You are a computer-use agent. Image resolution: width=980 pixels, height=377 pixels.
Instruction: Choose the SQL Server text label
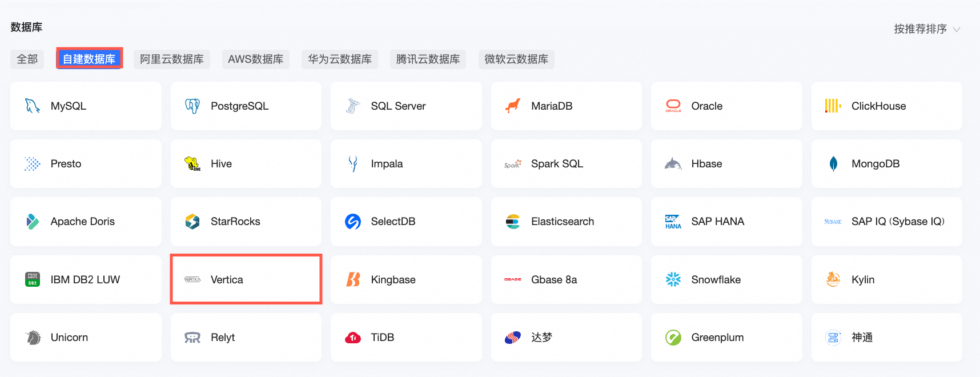(398, 106)
